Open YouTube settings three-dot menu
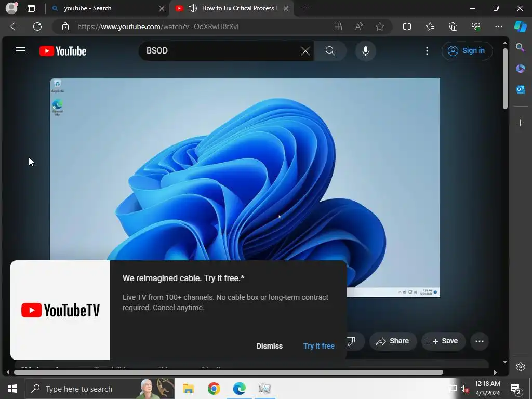 (427, 51)
